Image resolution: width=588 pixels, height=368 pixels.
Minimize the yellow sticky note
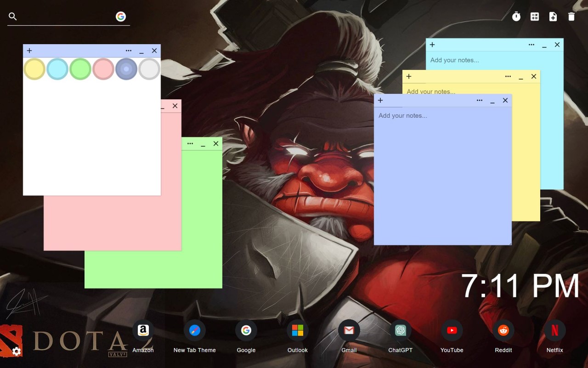click(x=521, y=76)
